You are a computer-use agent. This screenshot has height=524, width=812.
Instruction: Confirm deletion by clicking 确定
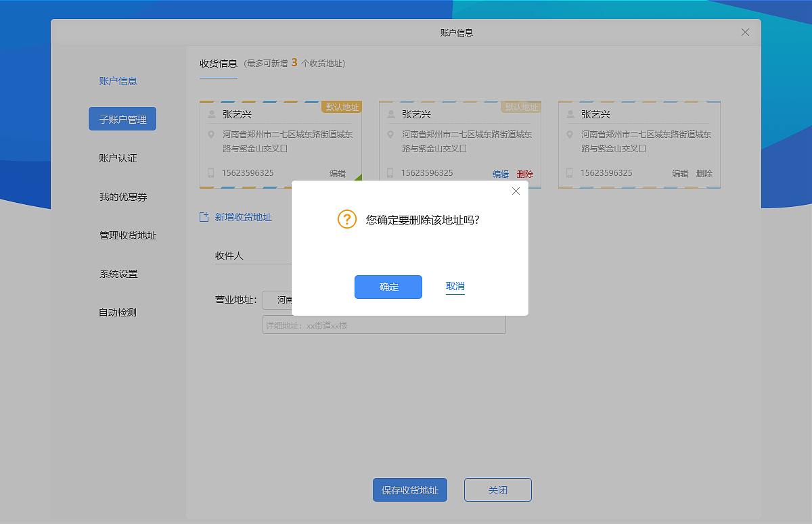pyautogui.click(x=388, y=287)
